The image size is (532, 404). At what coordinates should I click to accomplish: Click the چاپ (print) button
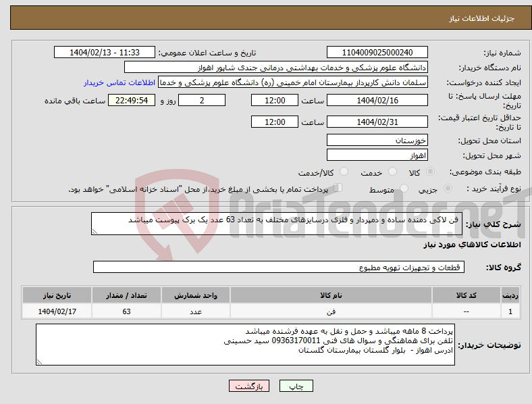(x=296, y=386)
